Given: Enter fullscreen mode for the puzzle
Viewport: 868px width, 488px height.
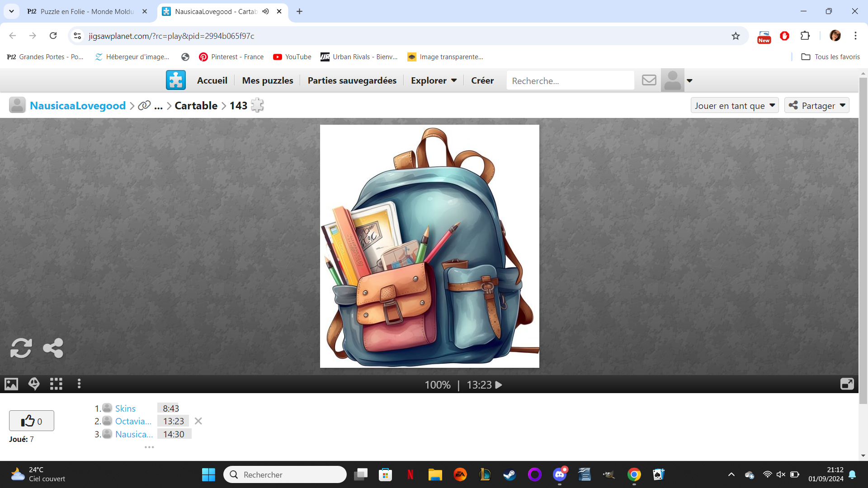Looking at the screenshot, I should [x=847, y=384].
